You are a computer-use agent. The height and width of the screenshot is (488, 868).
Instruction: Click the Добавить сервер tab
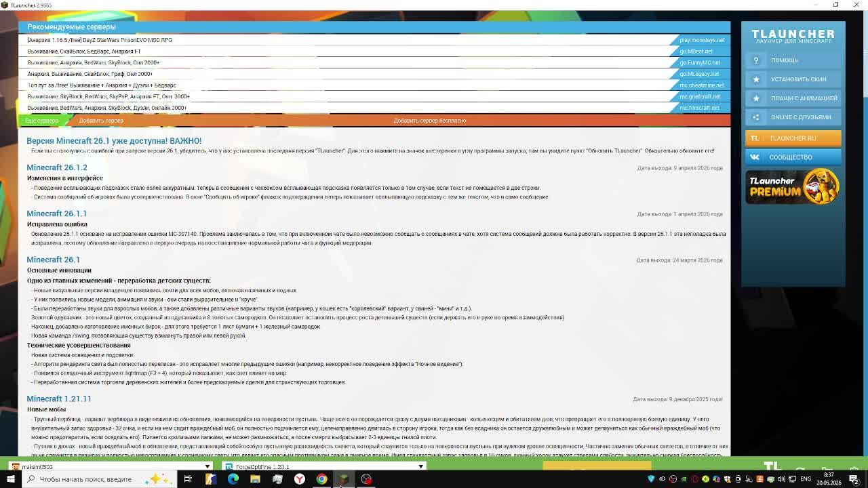coord(100,121)
